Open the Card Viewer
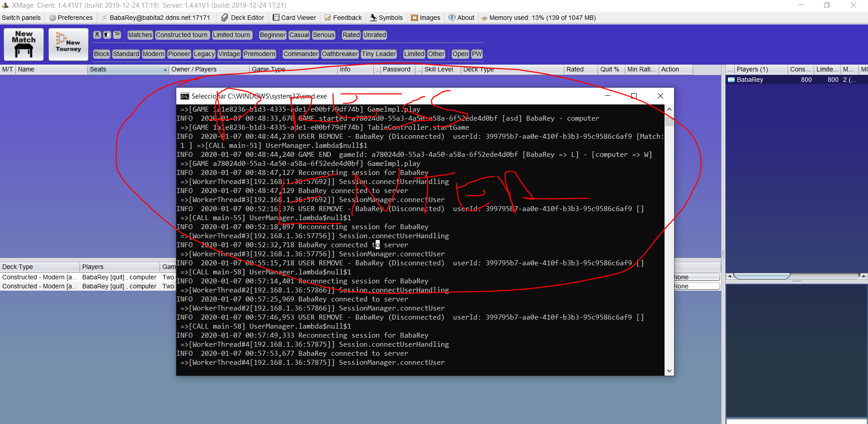The height and width of the screenshot is (424, 868). pos(294,18)
